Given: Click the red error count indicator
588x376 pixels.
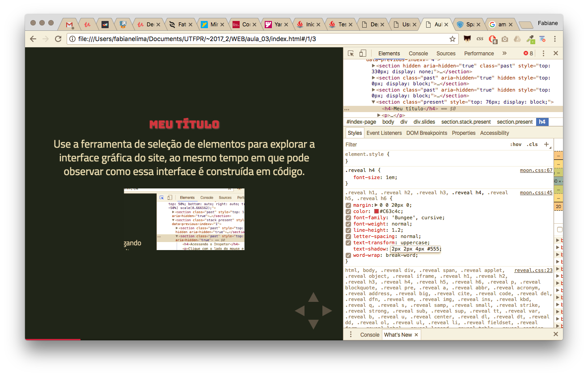Looking at the screenshot, I should pos(528,53).
